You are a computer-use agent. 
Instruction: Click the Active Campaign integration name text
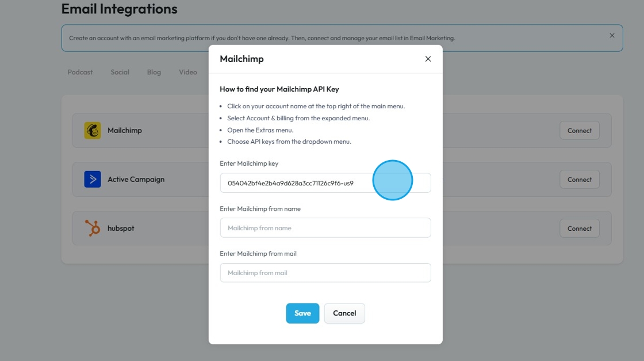pos(136,180)
